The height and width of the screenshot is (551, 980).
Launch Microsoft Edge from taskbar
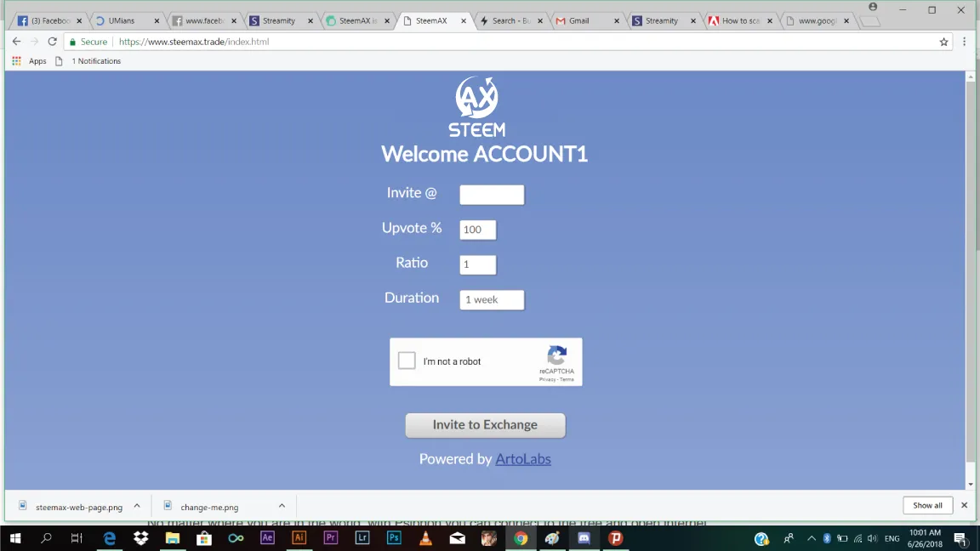110,538
